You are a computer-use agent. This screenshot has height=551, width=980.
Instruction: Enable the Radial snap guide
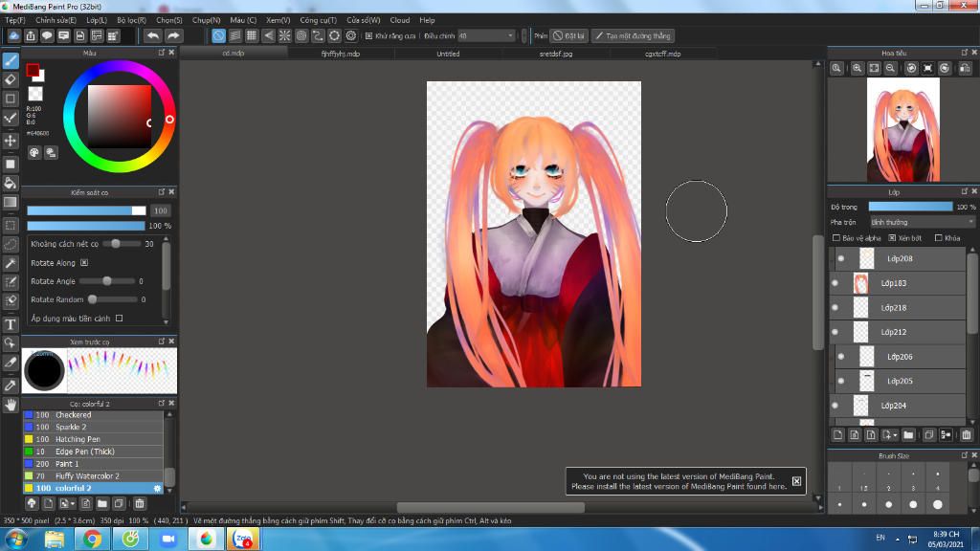point(285,35)
